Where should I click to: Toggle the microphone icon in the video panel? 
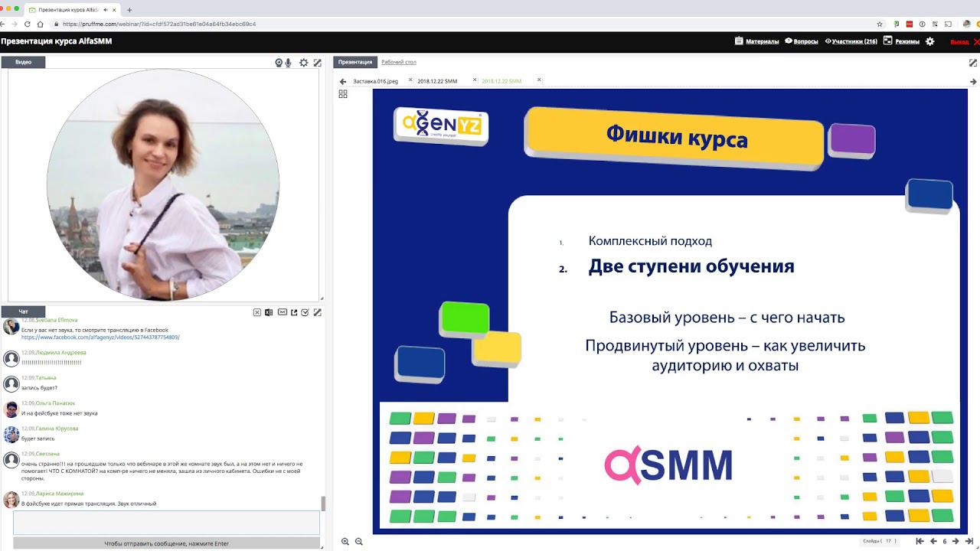pyautogui.click(x=289, y=63)
